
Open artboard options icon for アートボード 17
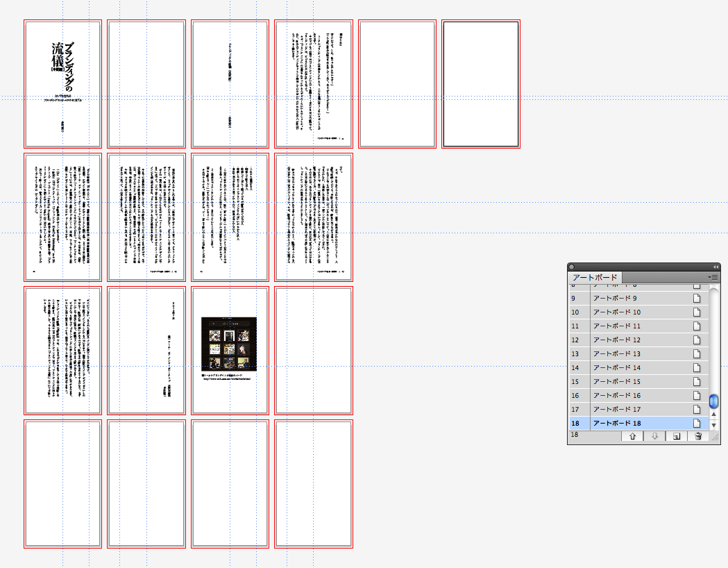tap(697, 410)
